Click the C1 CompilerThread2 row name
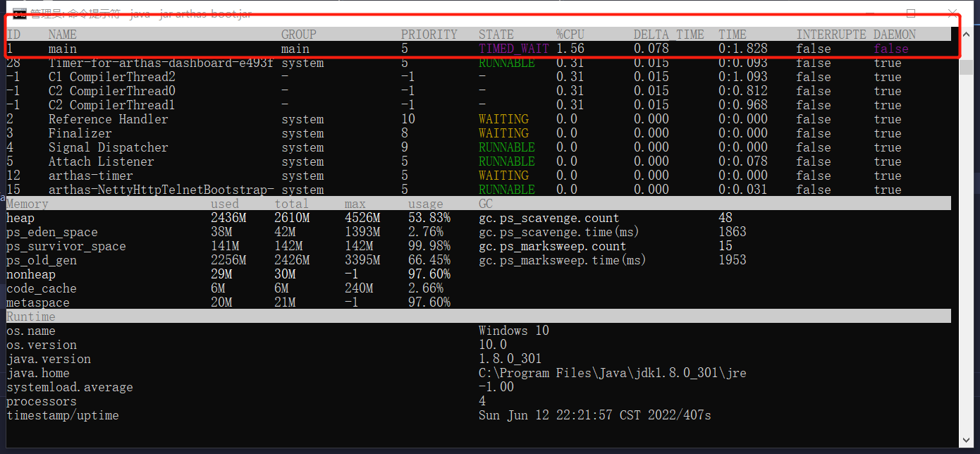Viewport: 980px width, 454px height. tap(111, 77)
